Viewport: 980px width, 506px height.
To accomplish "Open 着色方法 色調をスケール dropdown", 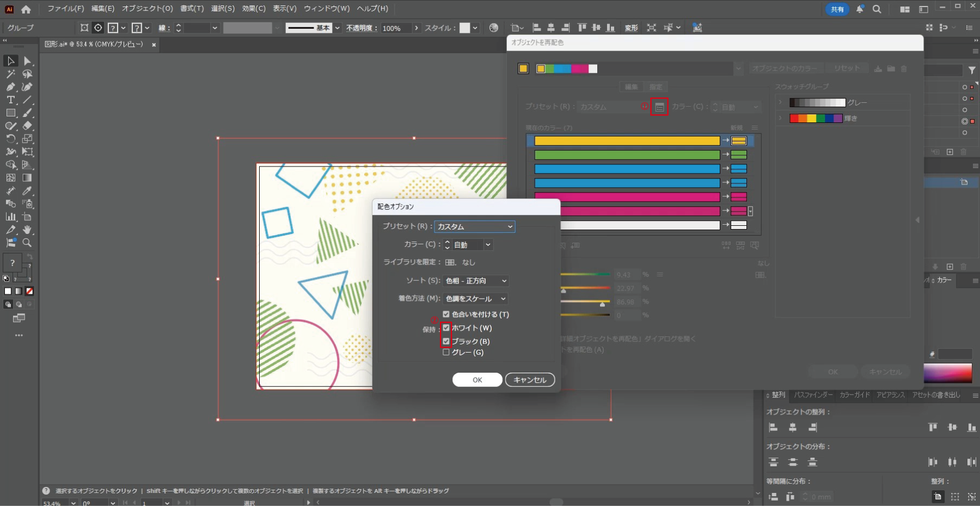I will [476, 299].
